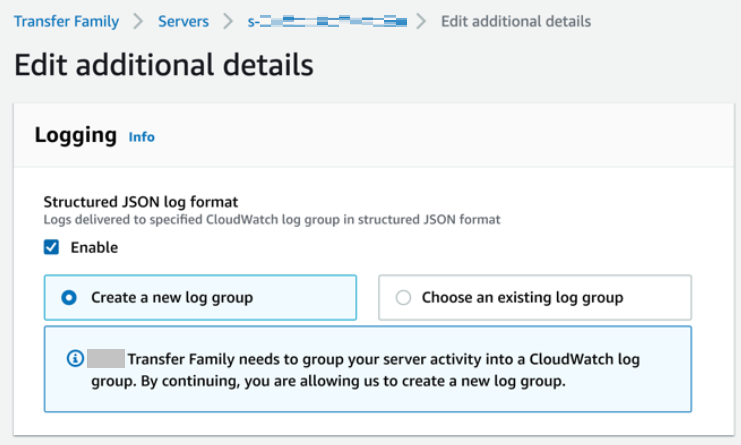The height and width of the screenshot is (445, 741).
Task: Click the chevron before Edit additional details breadcrumb
Action: click(424, 21)
